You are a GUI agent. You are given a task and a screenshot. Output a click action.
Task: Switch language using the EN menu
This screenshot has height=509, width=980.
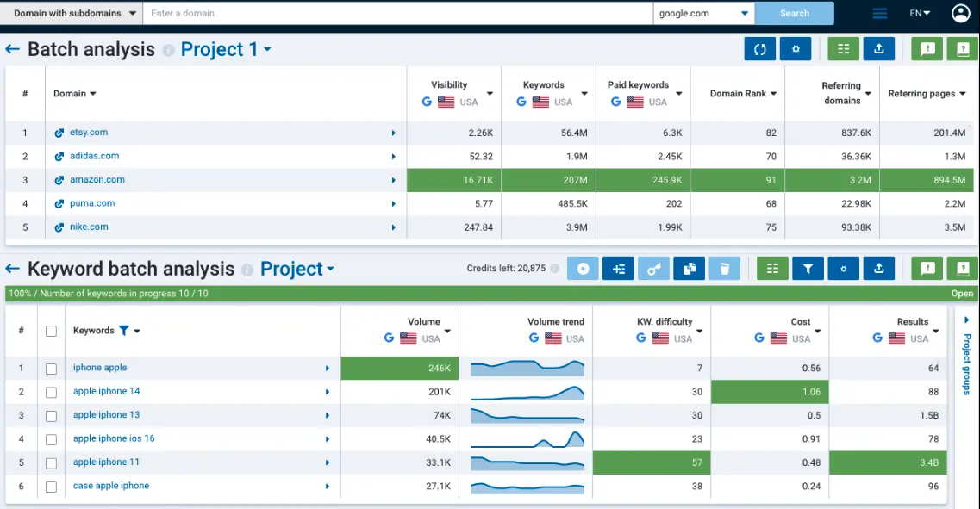tap(918, 13)
